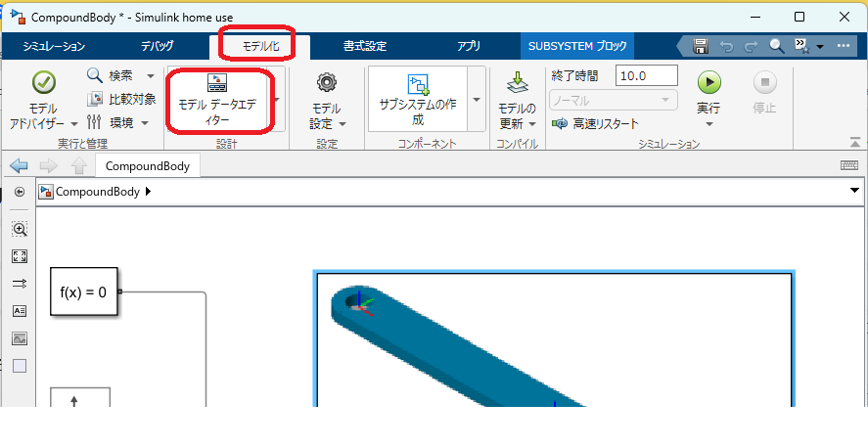Select the モデル化 tab
The width and height of the screenshot is (868, 447).
pyautogui.click(x=260, y=47)
